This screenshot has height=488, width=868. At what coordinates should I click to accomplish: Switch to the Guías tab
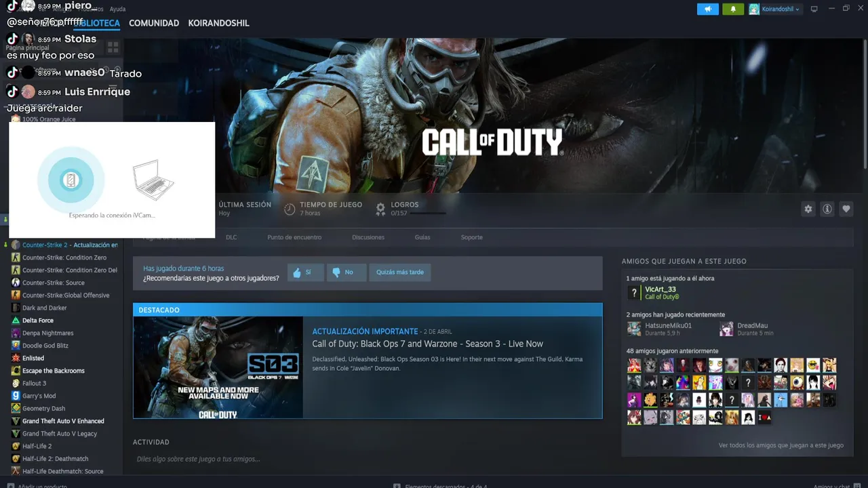422,237
